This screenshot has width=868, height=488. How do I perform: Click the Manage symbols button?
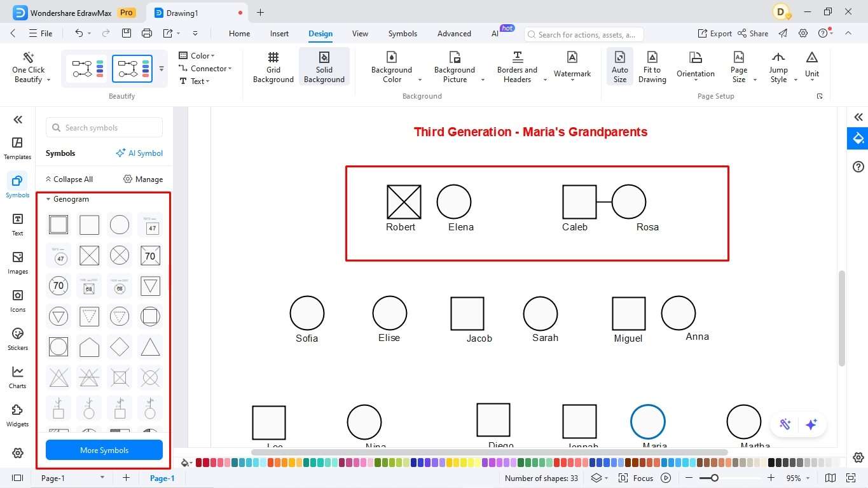pos(143,179)
